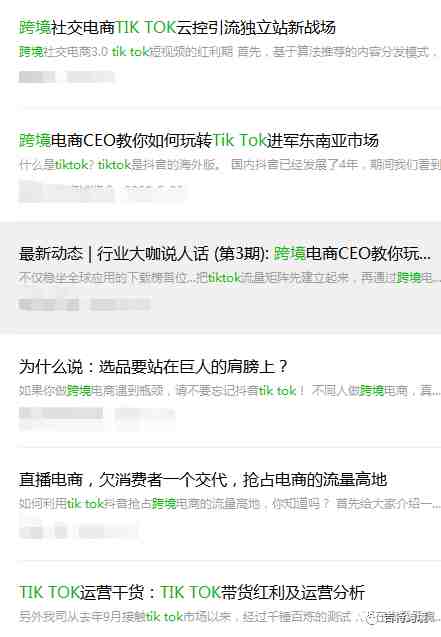Click the green 跨境 keyword in the first title

35,27
